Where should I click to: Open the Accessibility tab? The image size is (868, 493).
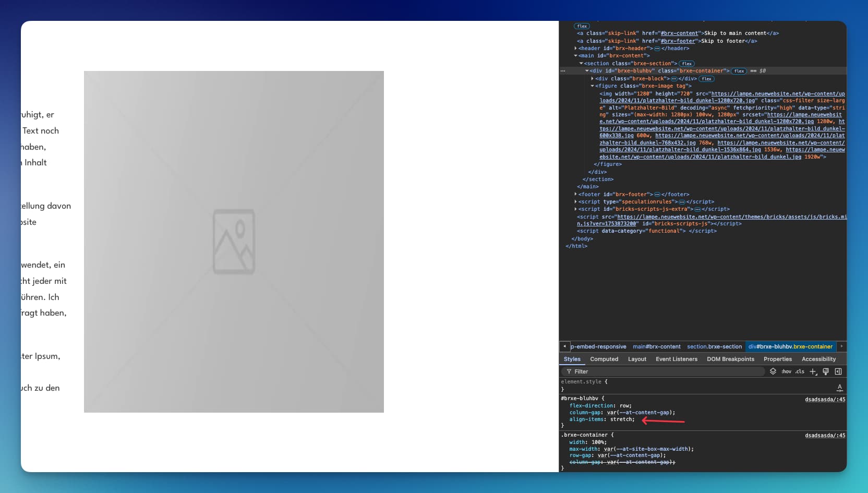tap(818, 359)
